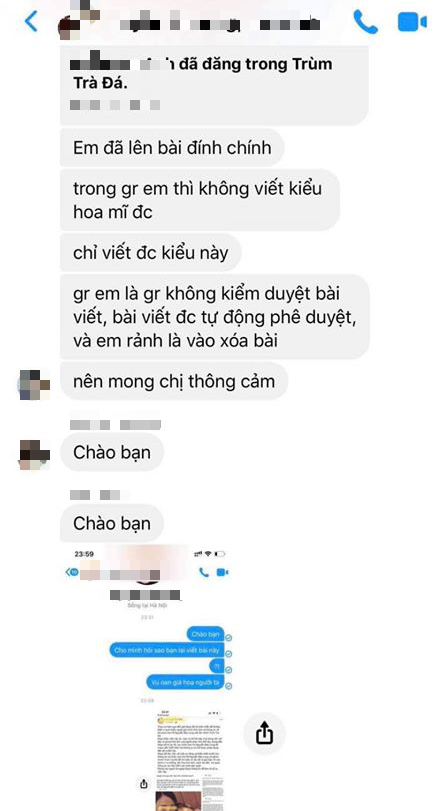
Task: Select the second 'Chào bạn' message bubble
Action: [112, 523]
